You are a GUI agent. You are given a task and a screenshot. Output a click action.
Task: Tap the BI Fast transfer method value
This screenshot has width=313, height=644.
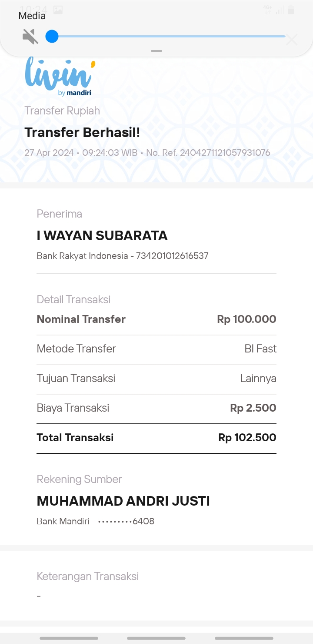click(x=260, y=349)
